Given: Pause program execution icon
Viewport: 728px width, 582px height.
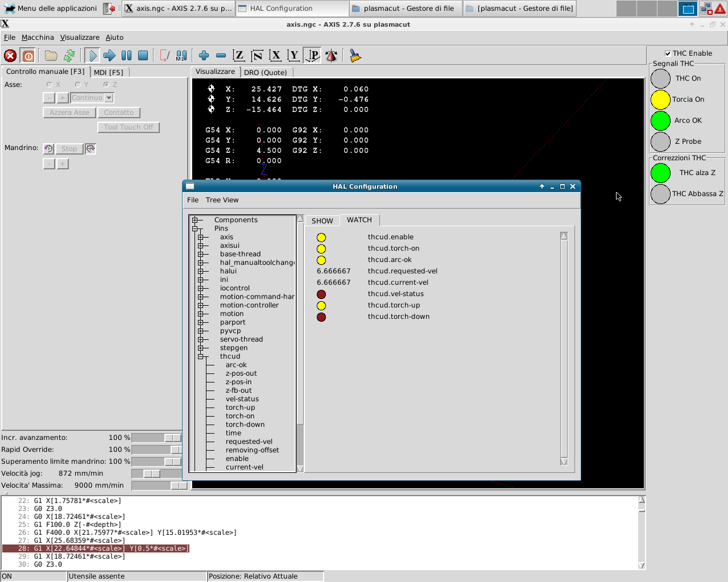Looking at the screenshot, I should coord(126,56).
